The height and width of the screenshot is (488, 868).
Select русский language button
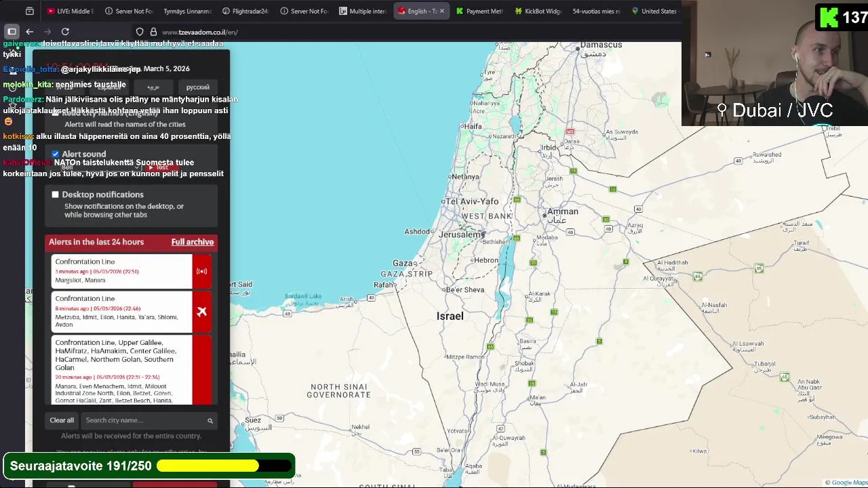coord(198,87)
